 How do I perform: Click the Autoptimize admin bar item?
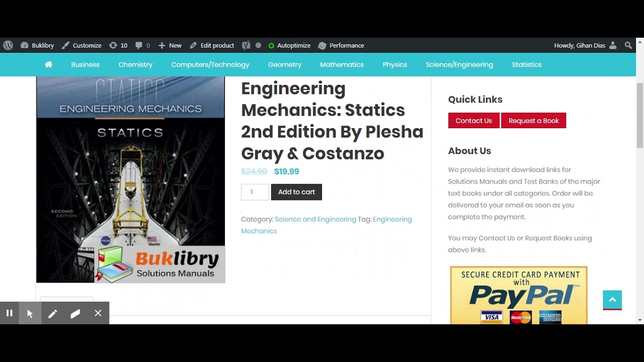[289, 45]
